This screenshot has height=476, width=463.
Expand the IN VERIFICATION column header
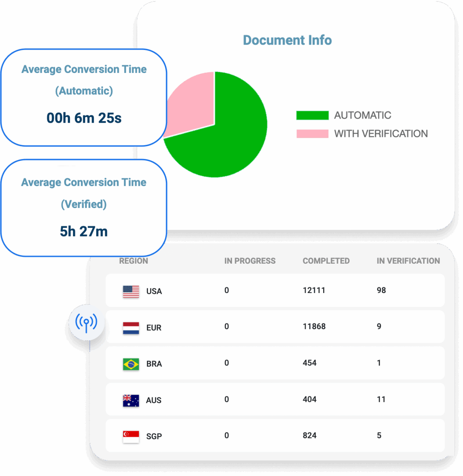408,261
